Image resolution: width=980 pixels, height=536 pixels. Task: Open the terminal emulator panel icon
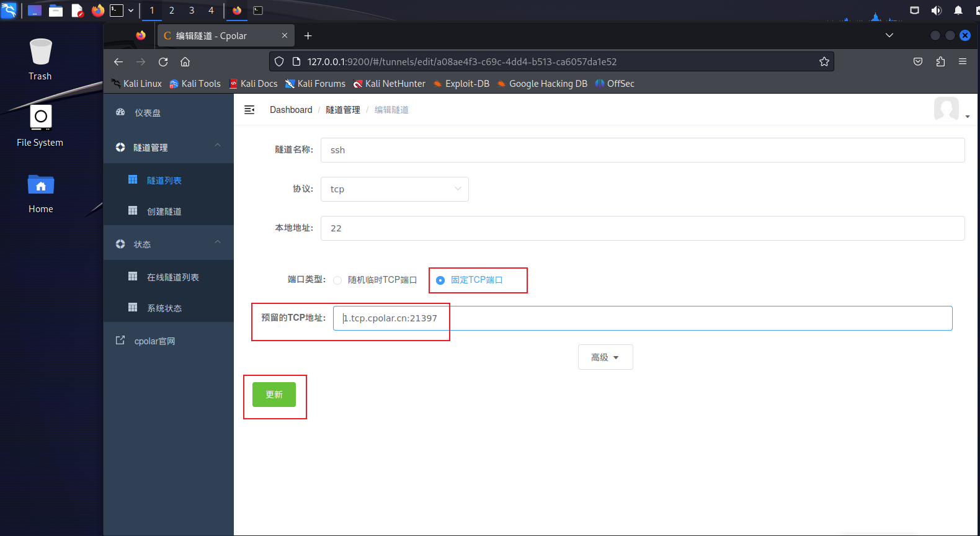click(x=117, y=11)
